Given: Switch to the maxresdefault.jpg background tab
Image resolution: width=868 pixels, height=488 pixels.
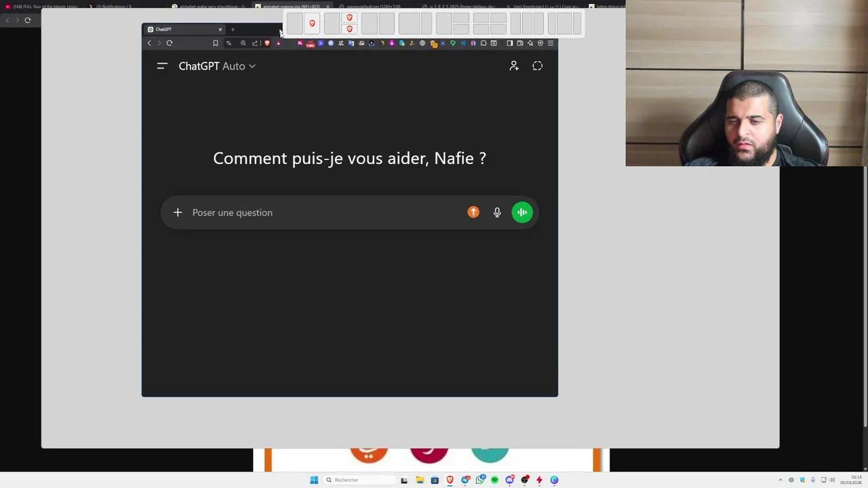Looking at the screenshot, I should point(373,7).
